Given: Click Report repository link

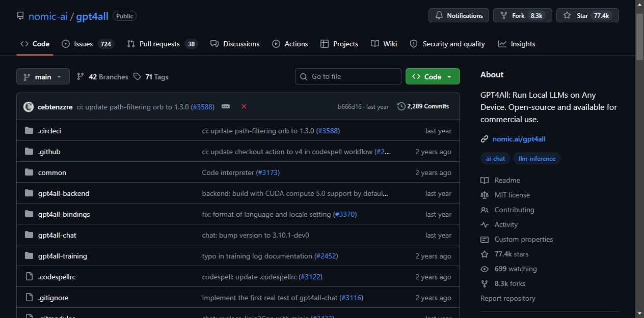Looking at the screenshot, I should pos(508,298).
